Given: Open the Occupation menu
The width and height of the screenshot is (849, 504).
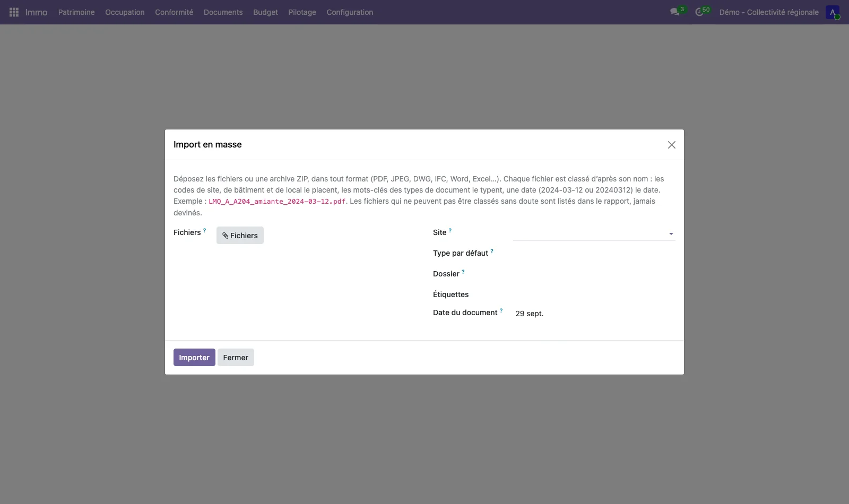Looking at the screenshot, I should click(x=125, y=12).
